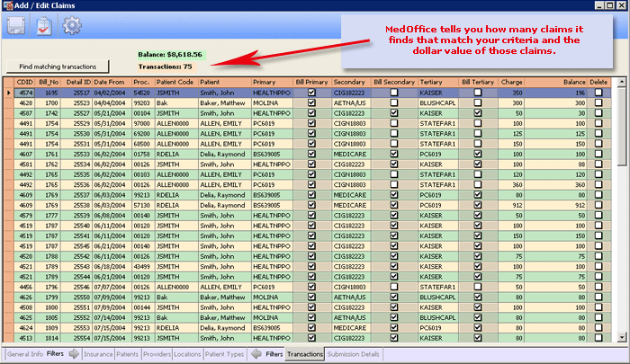The image size is (630, 364).
Task: Toggle Bill Tertiary checkbox for CDID 4587
Action: [x=477, y=113]
